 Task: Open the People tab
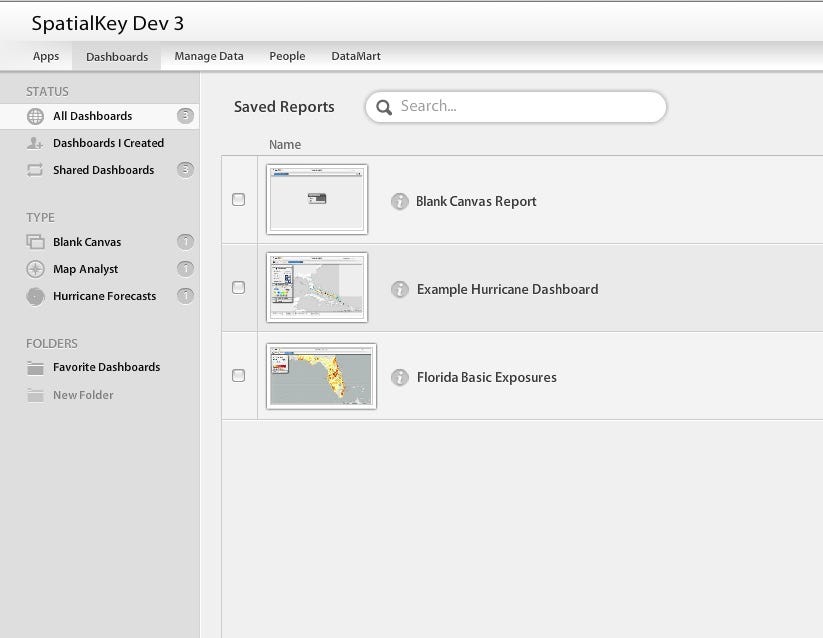pyautogui.click(x=287, y=56)
